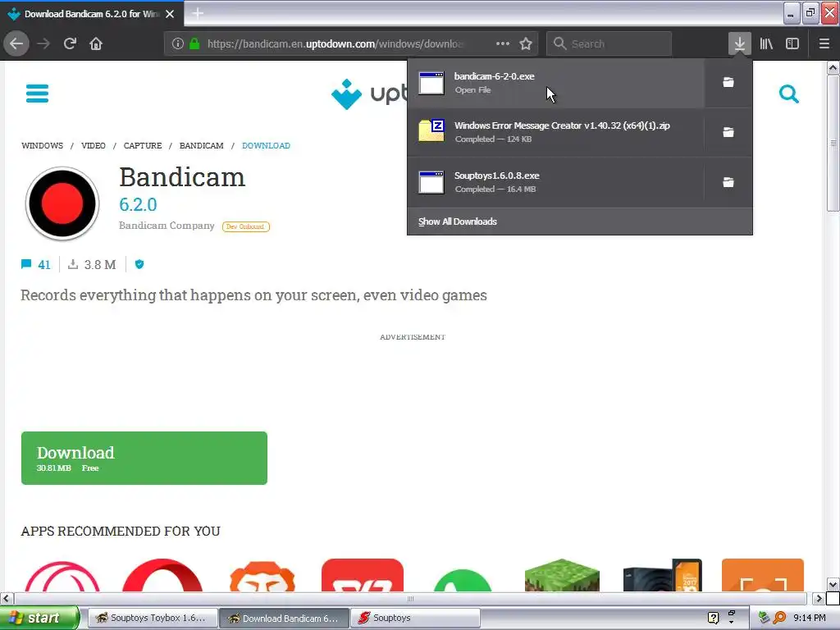Toggle the downloads panel toolbar button
Image resolution: width=840 pixels, height=630 pixels.
(x=739, y=43)
